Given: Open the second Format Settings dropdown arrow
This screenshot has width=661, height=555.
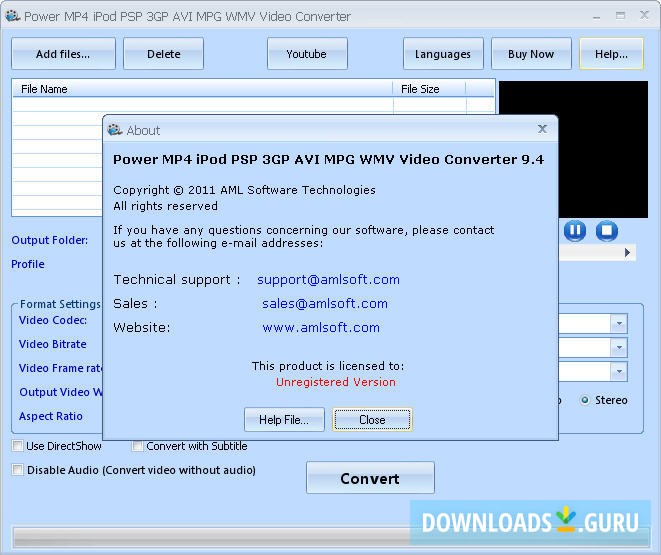Looking at the screenshot, I should (x=619, y=348).
